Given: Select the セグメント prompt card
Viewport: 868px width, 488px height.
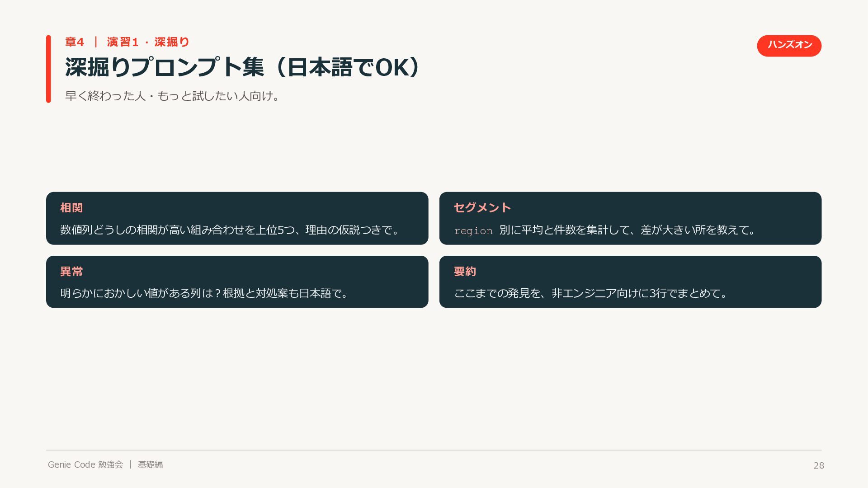Looking at the screenshot, I should (630, 218).
